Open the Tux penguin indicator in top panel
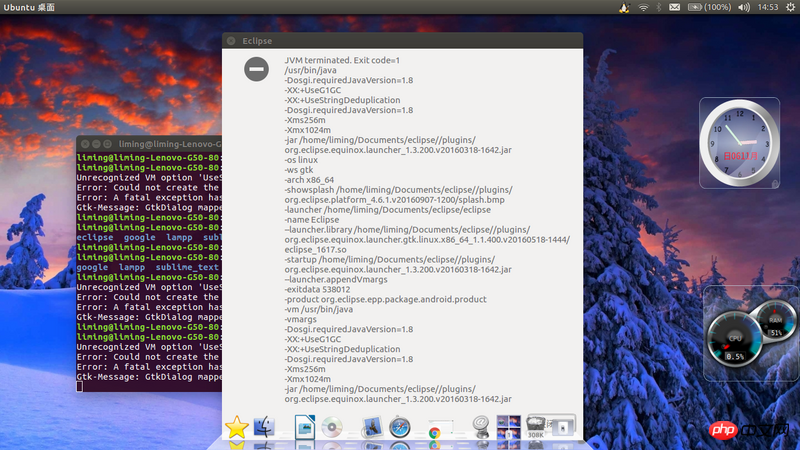The height and width of the screenshot is (450, 800). coord(624,7)
